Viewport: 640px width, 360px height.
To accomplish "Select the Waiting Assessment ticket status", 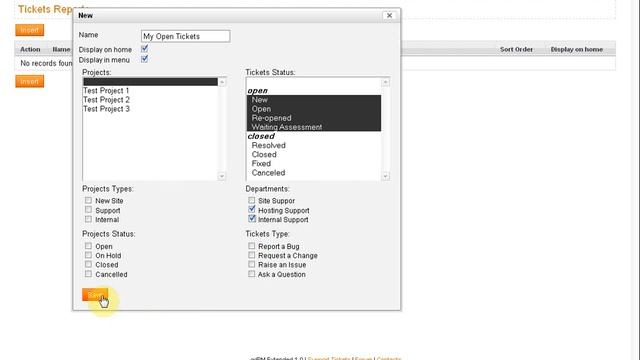I will click(x=313, y=127).
